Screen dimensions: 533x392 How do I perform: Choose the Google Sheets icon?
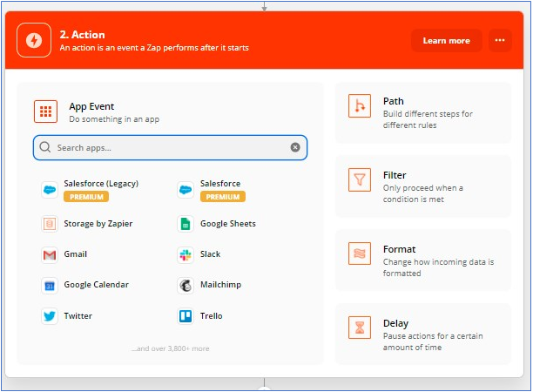pos(186,224)
